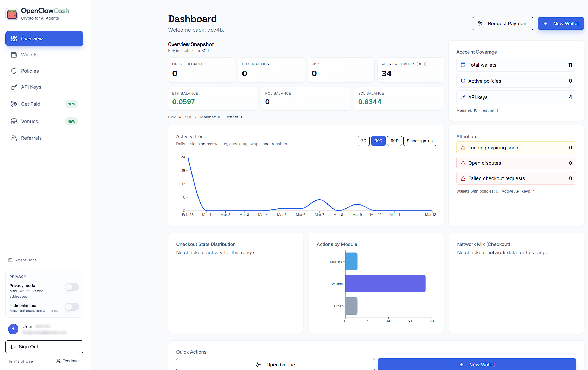Select the Since sign-up range
588x370 pixels.
coord(419,141)
